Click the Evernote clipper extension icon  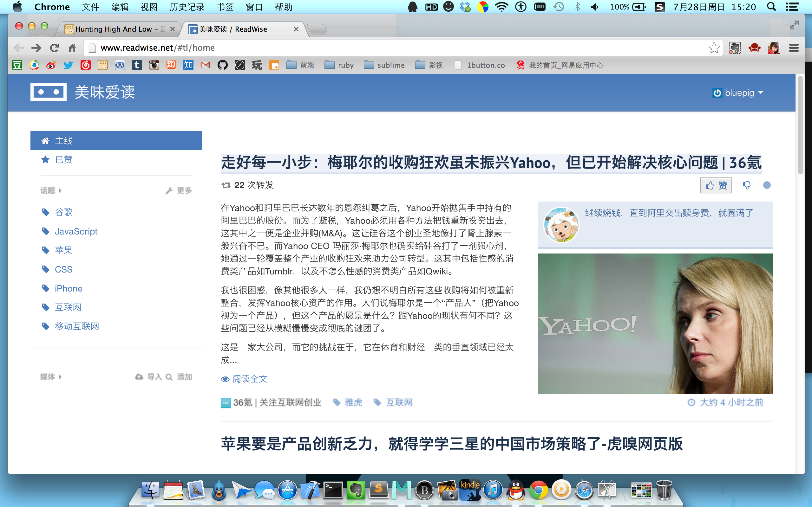coord(735,48)
